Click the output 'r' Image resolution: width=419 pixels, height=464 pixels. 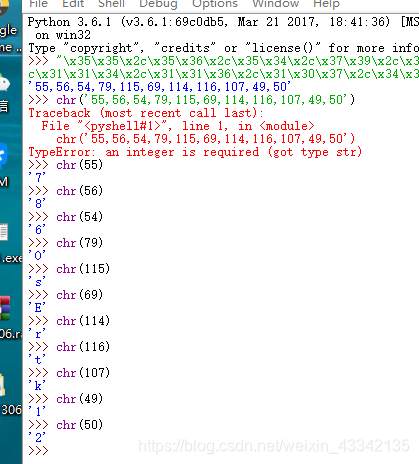coord(37,334)
